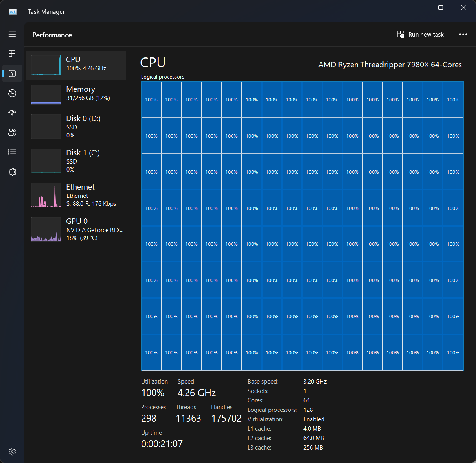Select the Memory performance item
The height and width of the screenshot is (463, 476).
tap(76, 95)
